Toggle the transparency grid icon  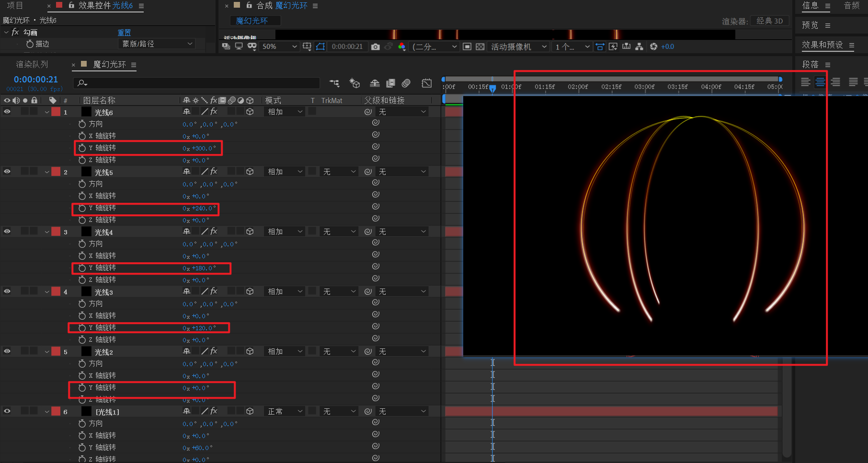(480, 46)
